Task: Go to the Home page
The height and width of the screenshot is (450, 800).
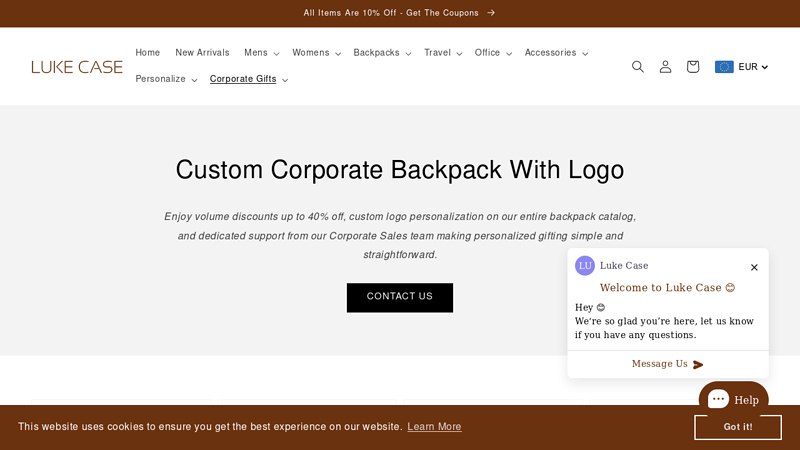Action: 147,53
